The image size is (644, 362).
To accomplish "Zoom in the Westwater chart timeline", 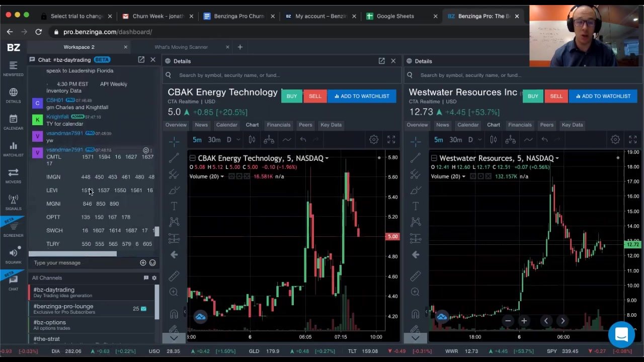I will [524, 321].
